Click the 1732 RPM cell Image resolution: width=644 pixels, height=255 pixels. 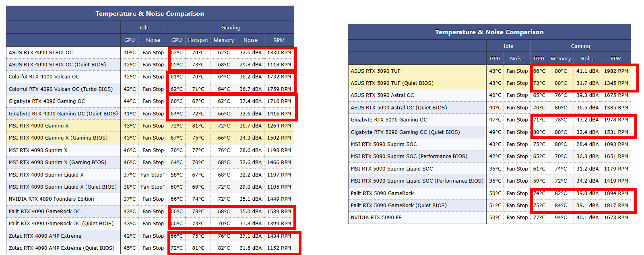279,76
